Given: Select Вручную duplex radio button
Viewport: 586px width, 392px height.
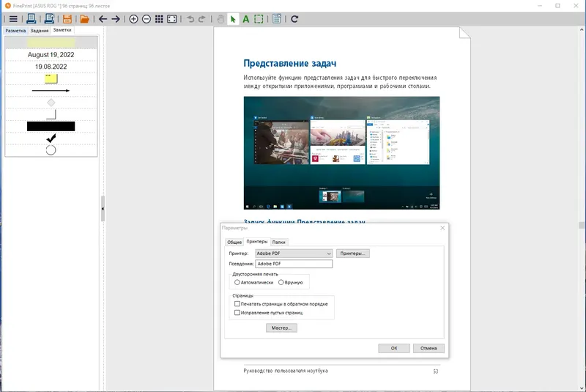Looking at the screenshot, I should click(x=281, y=283).
